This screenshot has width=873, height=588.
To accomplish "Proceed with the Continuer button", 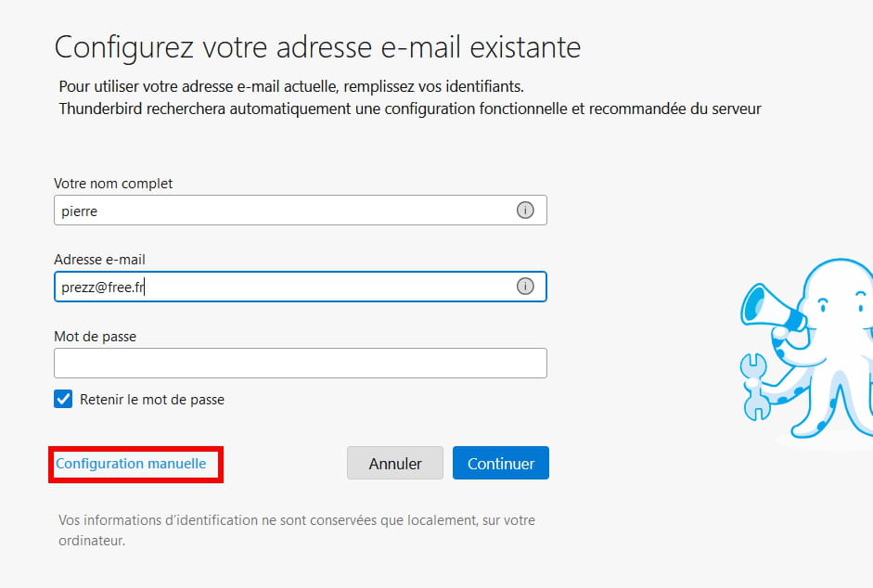I will click(x=501, y=463).
